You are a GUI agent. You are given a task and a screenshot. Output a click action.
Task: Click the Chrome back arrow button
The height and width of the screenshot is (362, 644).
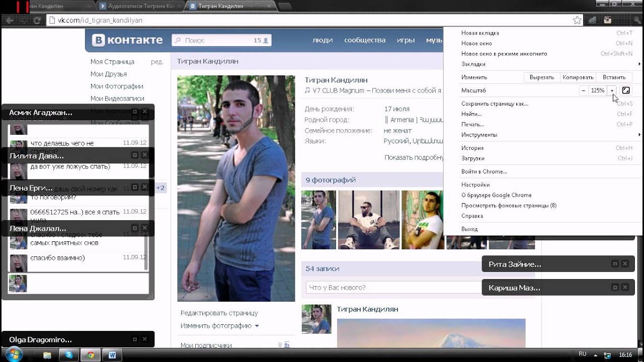pyautogui.click(x=10, y=21)
